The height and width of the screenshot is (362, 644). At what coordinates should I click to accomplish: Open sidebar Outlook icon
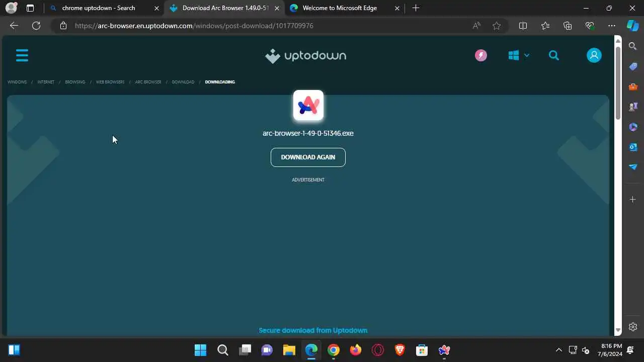[x=633, y=147]
